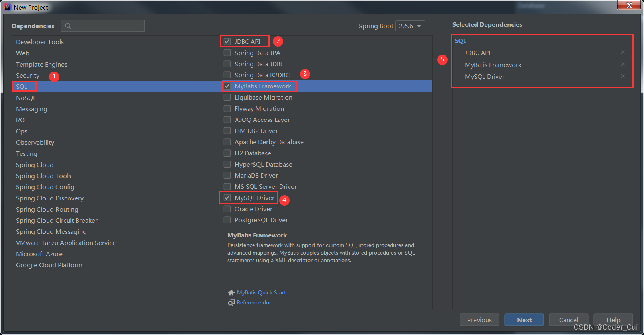
Task: Click the IntelliJ logo in the title bar
Action: coord(7,7)
